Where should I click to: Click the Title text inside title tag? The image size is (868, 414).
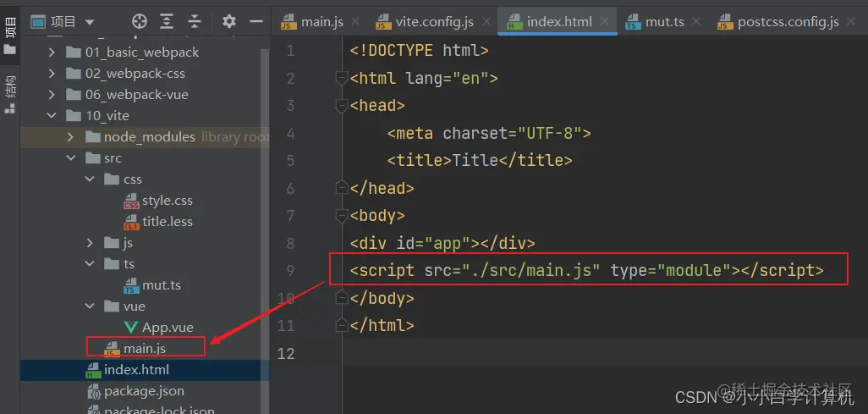tap(475, 161)
